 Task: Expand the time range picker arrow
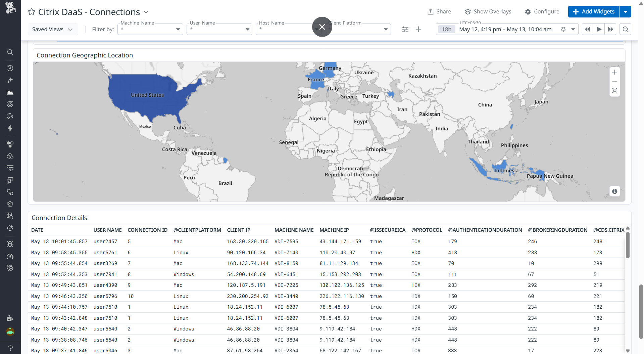point(573,29)
